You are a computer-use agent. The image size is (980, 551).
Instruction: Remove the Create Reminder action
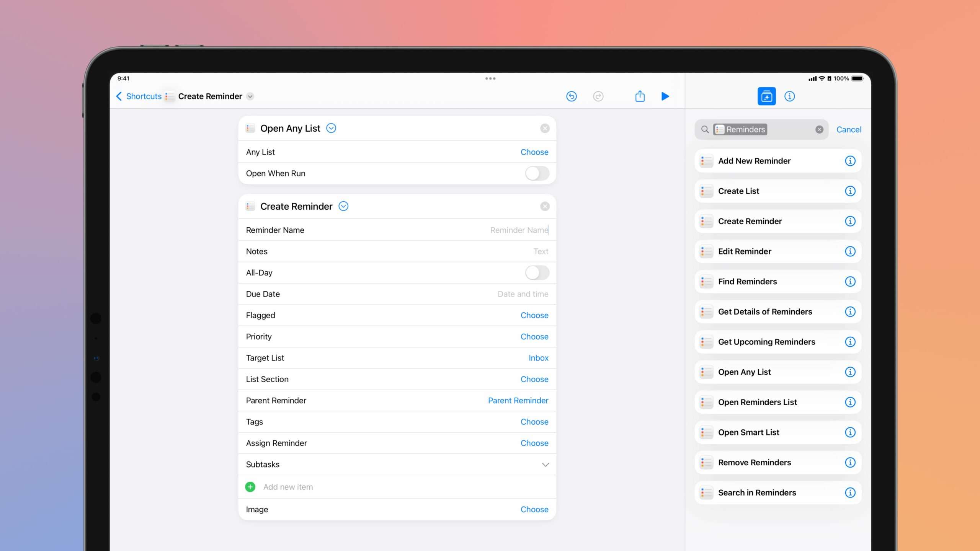coord(545,206)
